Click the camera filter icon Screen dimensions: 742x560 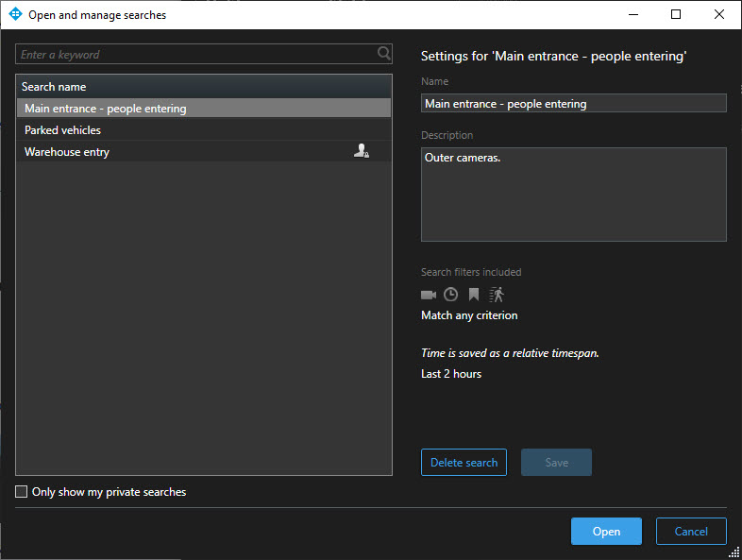tap(429, 295)
